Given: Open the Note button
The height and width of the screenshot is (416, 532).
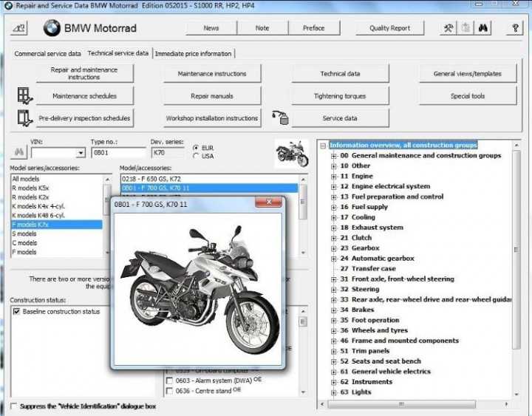Looking at the screenshot, I should 262,28.
